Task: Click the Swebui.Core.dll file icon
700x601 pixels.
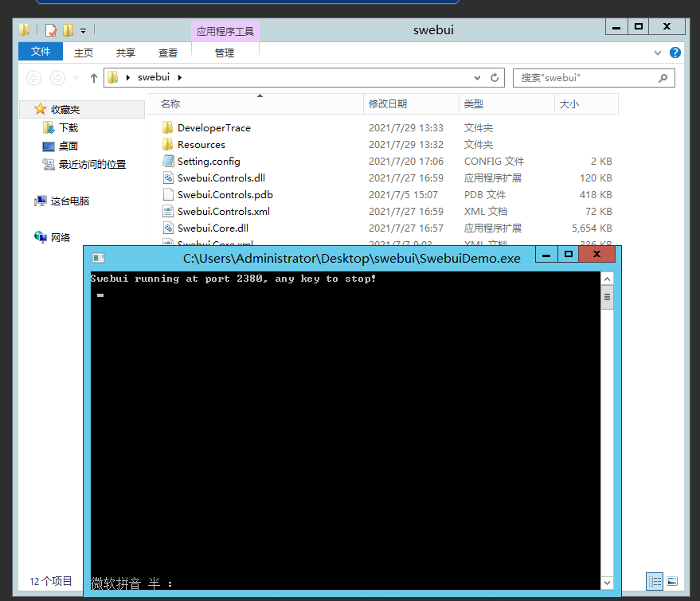Action: [168, 228]
